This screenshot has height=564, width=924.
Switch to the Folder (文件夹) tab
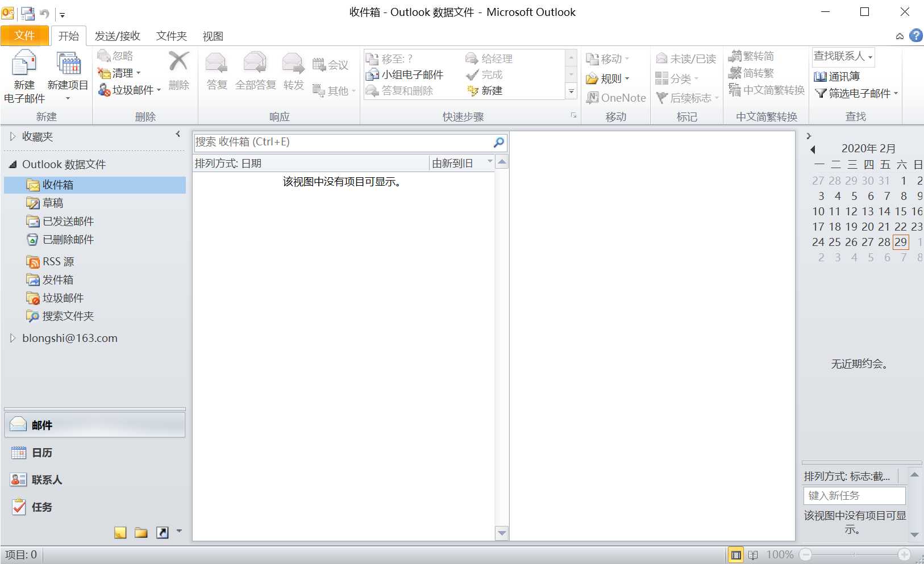coord(172,36)
